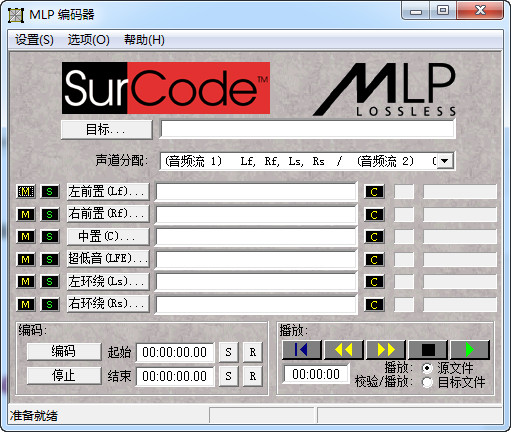Image resolution: width=511 pixels, height=432 pixels.
Task: Mute the 左前置 (Lf) channel
Action: tap(26, 192)
